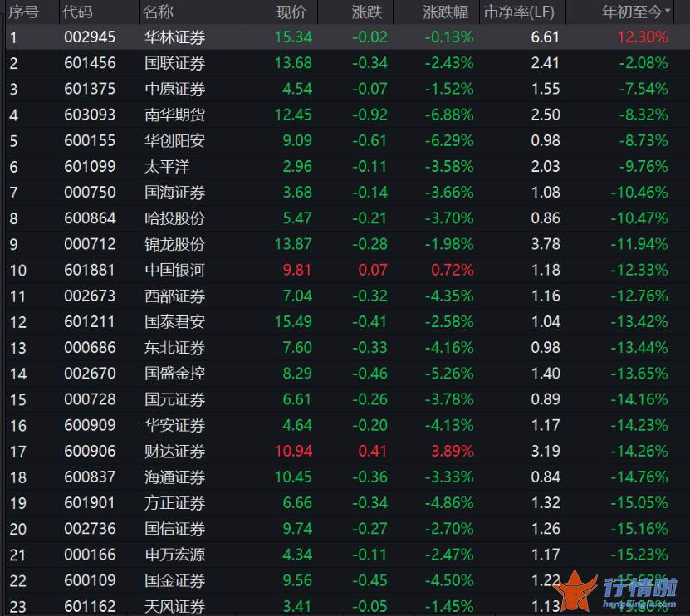Viewport: 690px width, 616px height.
Task: Click the -6.88% change value
Action: pos(449,115)
